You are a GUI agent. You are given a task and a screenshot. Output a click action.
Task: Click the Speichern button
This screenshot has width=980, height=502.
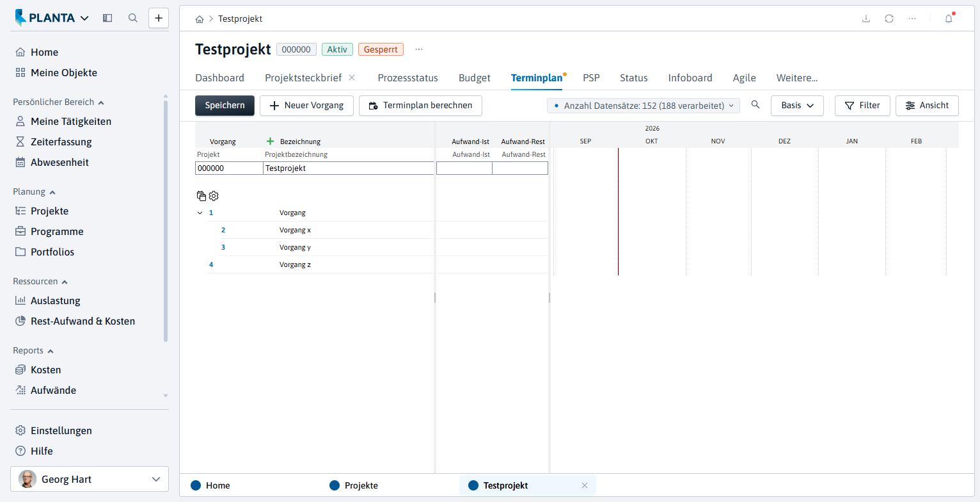tap(225, 106)
